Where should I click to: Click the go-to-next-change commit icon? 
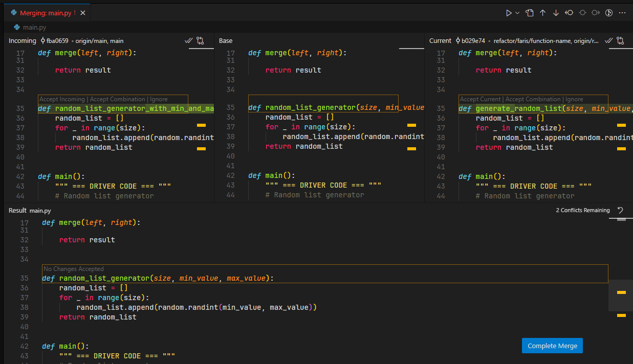[x=596, y=13]
